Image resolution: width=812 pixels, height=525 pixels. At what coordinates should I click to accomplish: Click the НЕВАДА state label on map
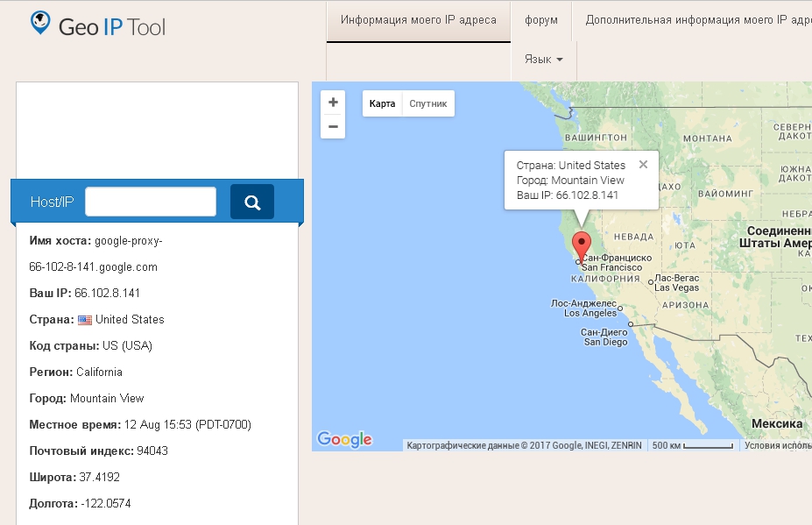pos(634,238)
